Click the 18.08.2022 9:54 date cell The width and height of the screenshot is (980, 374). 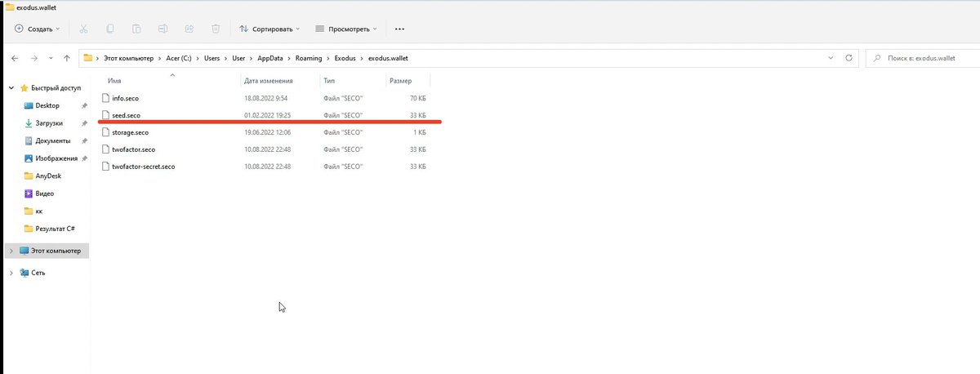tap(267, 98)
